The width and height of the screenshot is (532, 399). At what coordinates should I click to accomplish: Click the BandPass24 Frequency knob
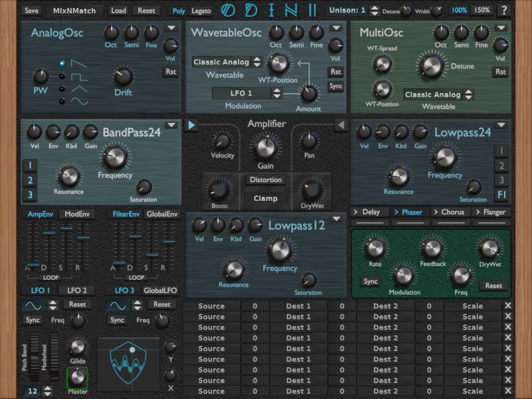114,157
